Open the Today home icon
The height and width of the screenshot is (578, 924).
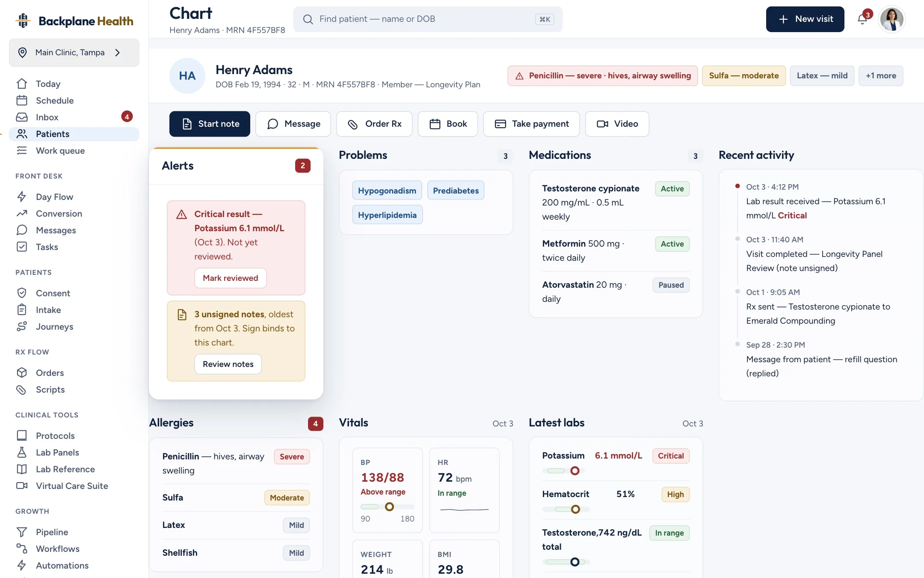(x=22, y=83)
